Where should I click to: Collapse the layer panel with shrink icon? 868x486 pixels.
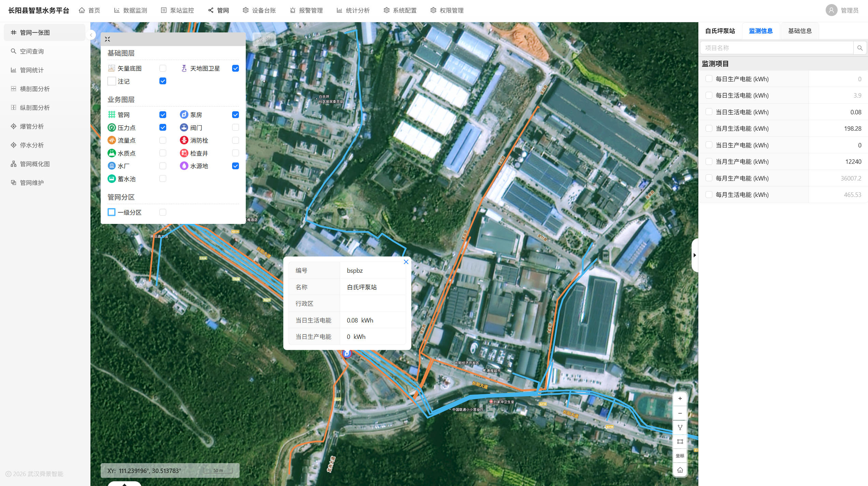(108, 39)
